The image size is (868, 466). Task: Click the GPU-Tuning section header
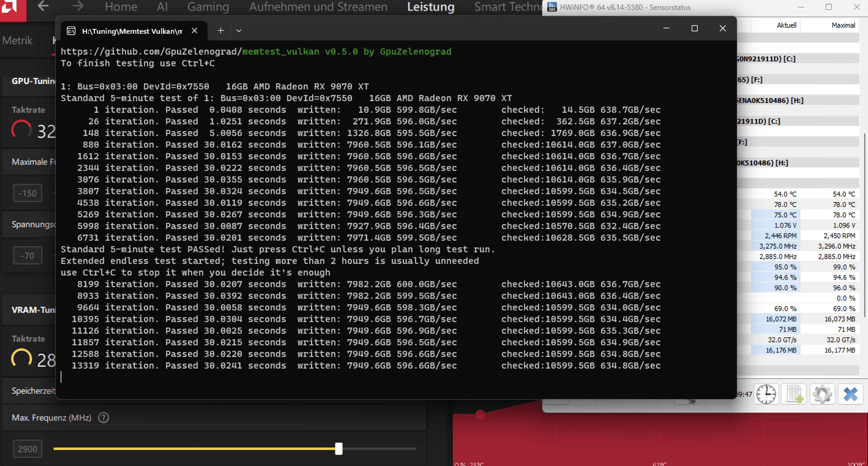33,81
